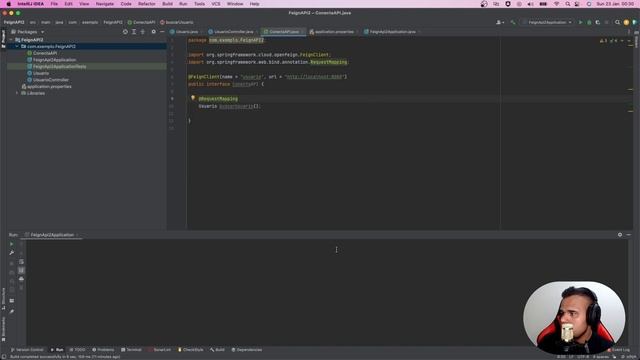Click intention light bulb beside @RequestMapping
This screenshot has height=360, width=640.
tap(193, 98)
